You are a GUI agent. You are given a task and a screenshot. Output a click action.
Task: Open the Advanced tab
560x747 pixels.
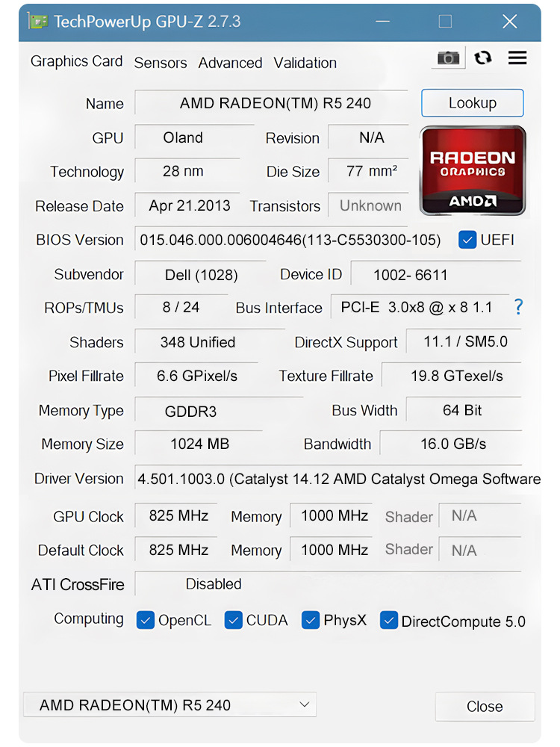pos(230,63)
